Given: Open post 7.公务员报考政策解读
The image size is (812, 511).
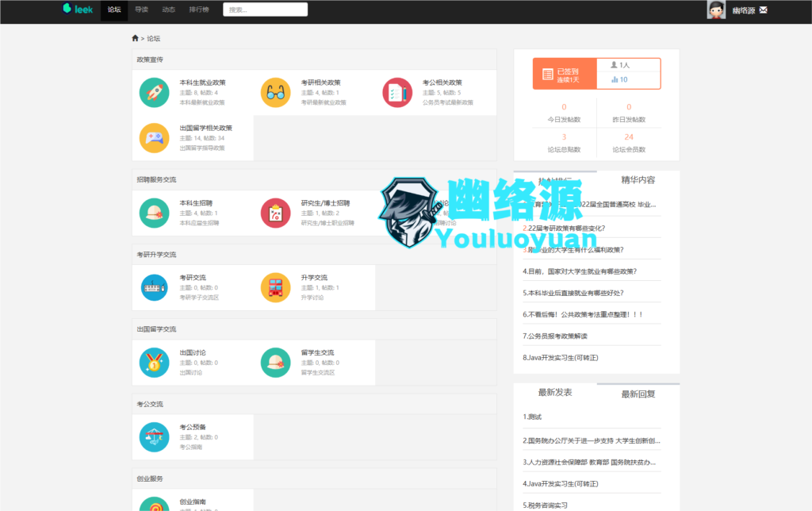Looking at the screenshot, I should click(555, 336).
